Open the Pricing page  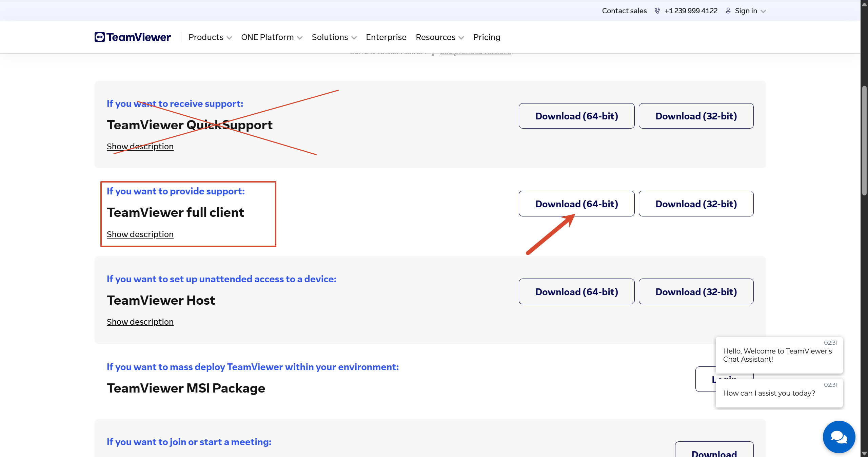coord(487,37)
